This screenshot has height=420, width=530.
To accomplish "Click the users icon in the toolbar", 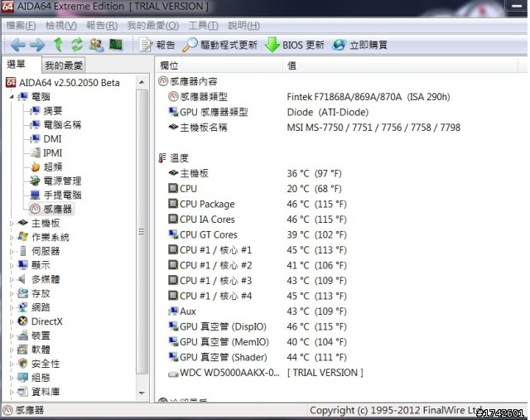I will 97,45.
